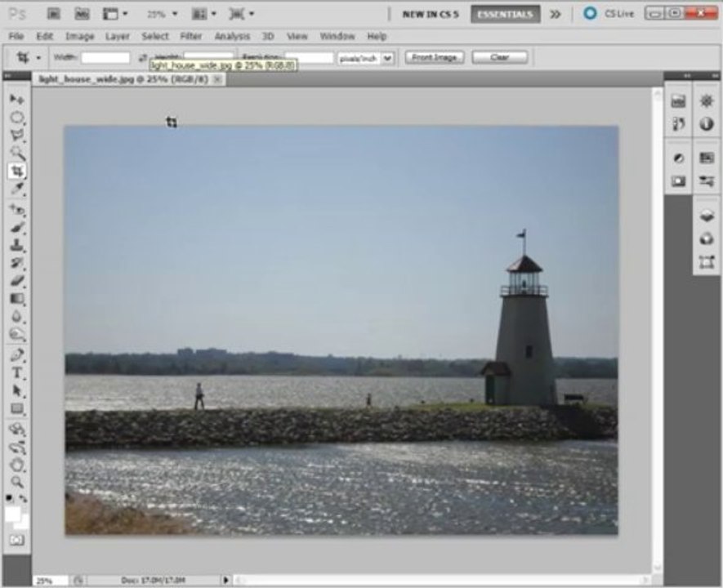The width and height of the screenshot is (723, 588).
Task: Select the Rectangle shape tool
Action: (17, 409)
